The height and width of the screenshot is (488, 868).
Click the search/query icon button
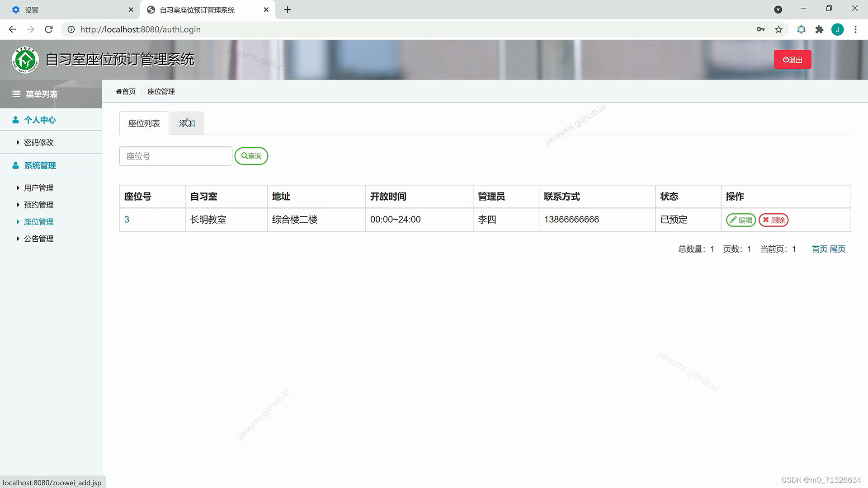click(x=251, y=155)
